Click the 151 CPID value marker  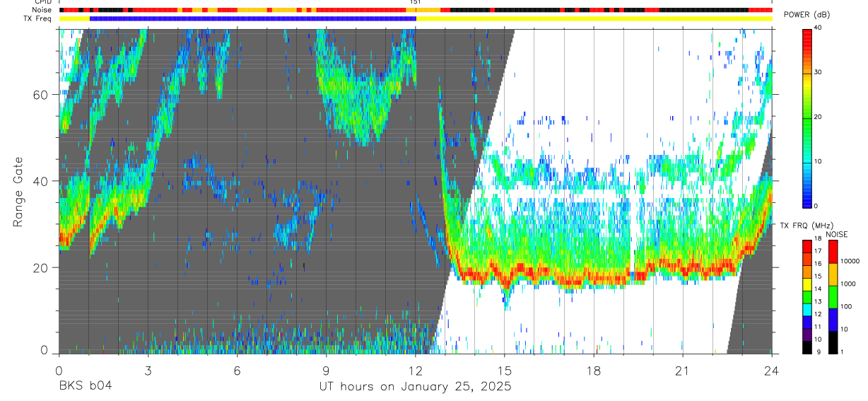pos(415,2)
